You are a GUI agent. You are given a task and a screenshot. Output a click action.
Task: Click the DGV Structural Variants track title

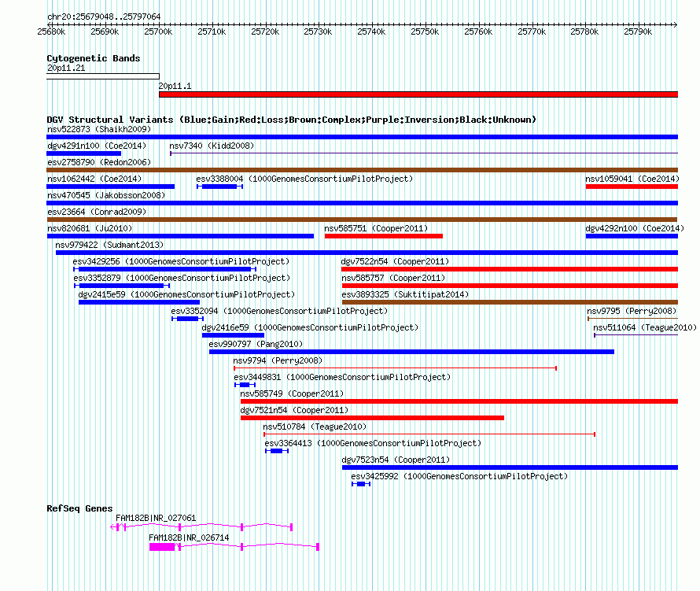pyautogui.click(x=291, y=120)
